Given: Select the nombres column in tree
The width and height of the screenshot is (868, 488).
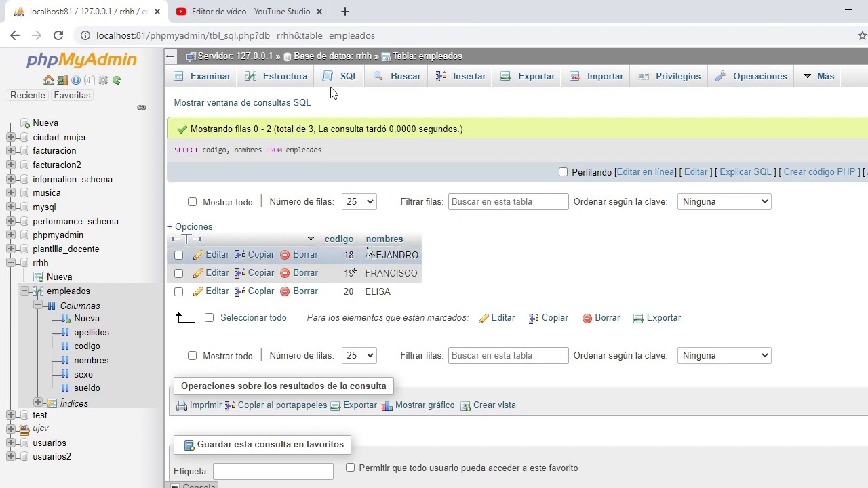Looking at the screenshot, I should (x=91, y=361).
